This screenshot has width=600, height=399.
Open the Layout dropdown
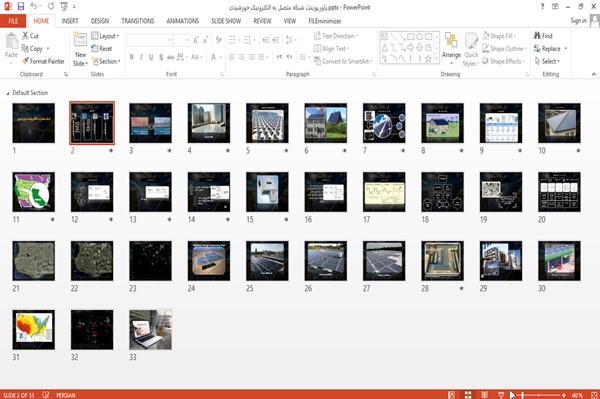click(x=105, y=36)
